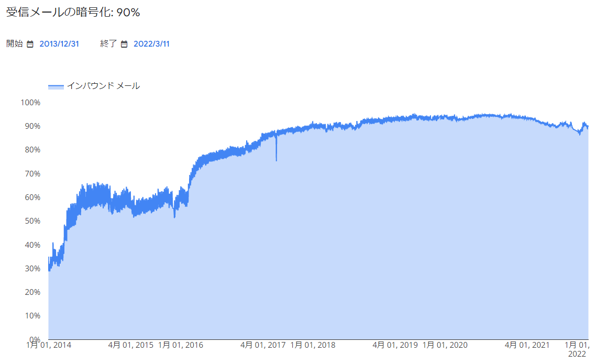
Task: Click the 70% y-axis label
Action: [32, 174]
